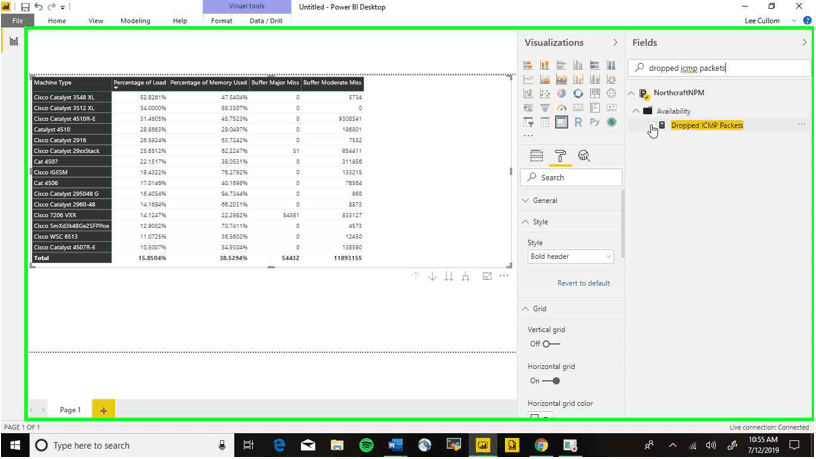
Task: Collapse the Fields pane
Action: coord(805,43)
